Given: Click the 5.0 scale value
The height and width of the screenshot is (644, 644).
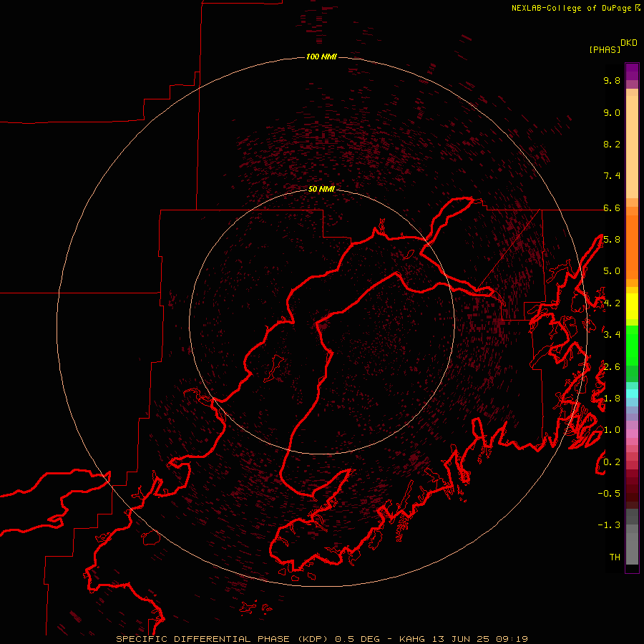Looking at the screenshot, I should point(612,271).
